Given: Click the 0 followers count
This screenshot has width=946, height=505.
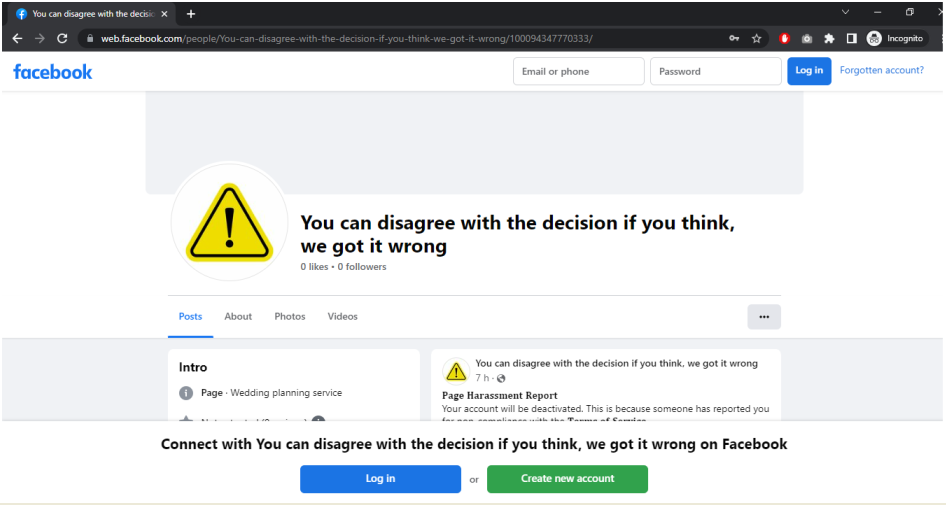Looking at the screenshot, I should (x=362, y=267).
